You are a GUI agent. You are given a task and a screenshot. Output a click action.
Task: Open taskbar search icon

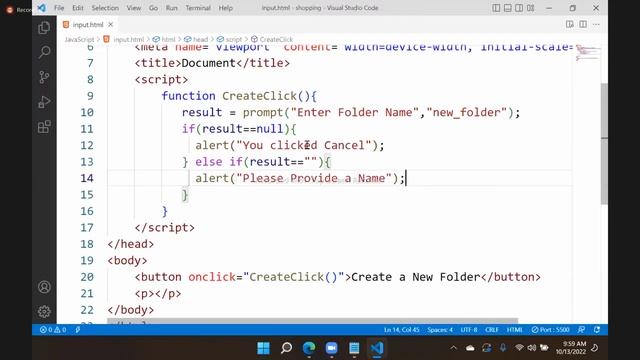287,348
